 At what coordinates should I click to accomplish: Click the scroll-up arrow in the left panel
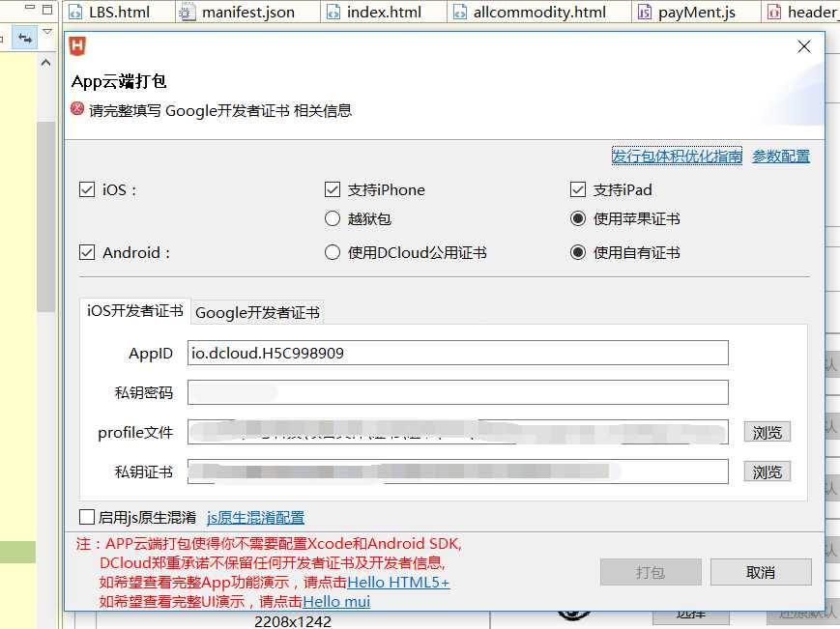click(46, 63)
